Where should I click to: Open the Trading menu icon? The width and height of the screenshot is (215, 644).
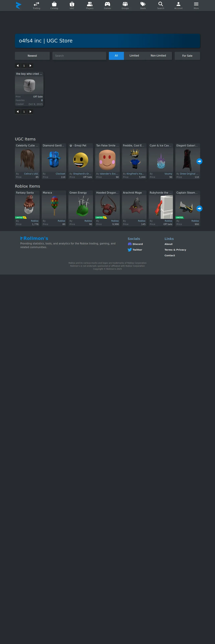click(x=37, y=4)
